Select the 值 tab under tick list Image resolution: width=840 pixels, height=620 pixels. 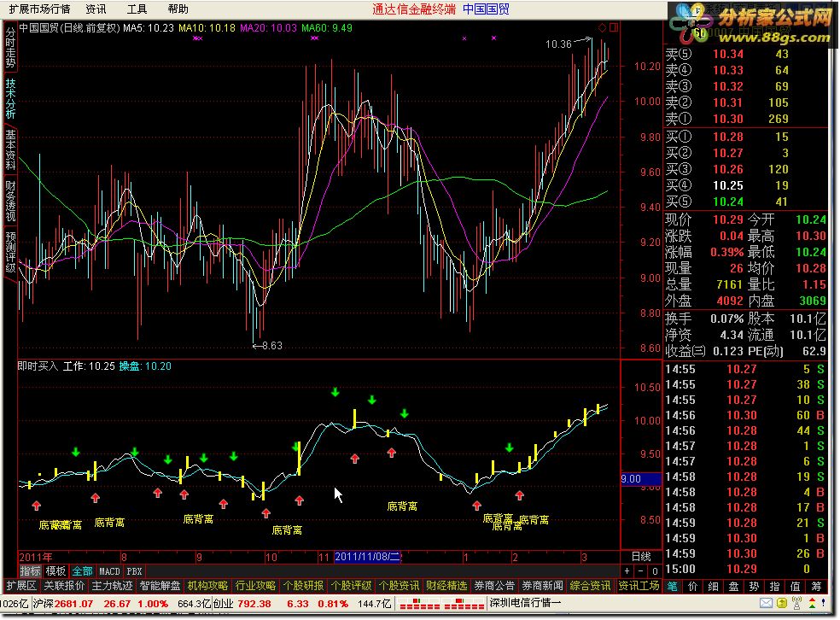[795, 586]
